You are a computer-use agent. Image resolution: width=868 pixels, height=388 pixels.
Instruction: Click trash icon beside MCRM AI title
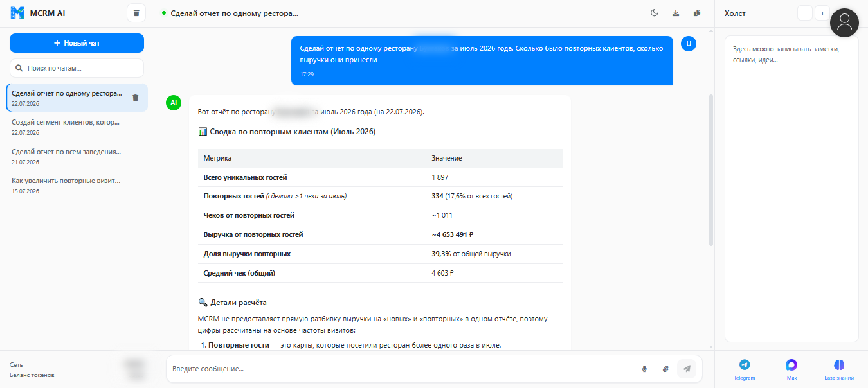tap(136, 13)
